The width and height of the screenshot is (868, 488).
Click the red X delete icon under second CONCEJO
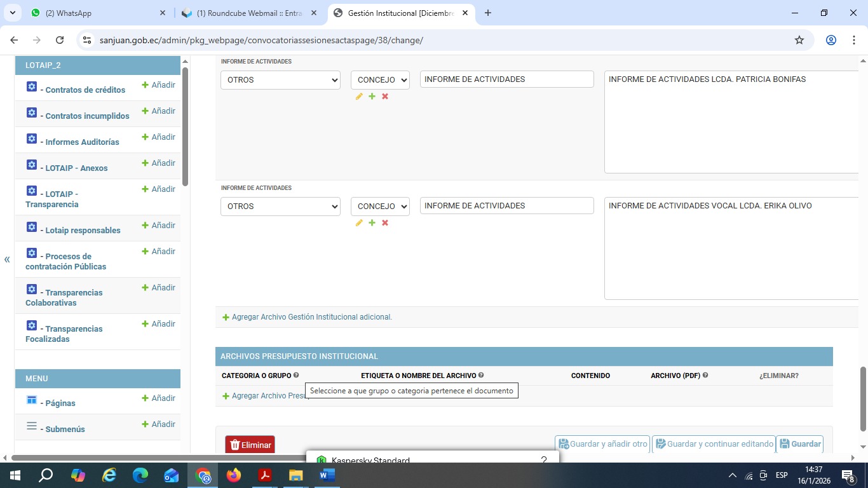(x=385, y=223)
